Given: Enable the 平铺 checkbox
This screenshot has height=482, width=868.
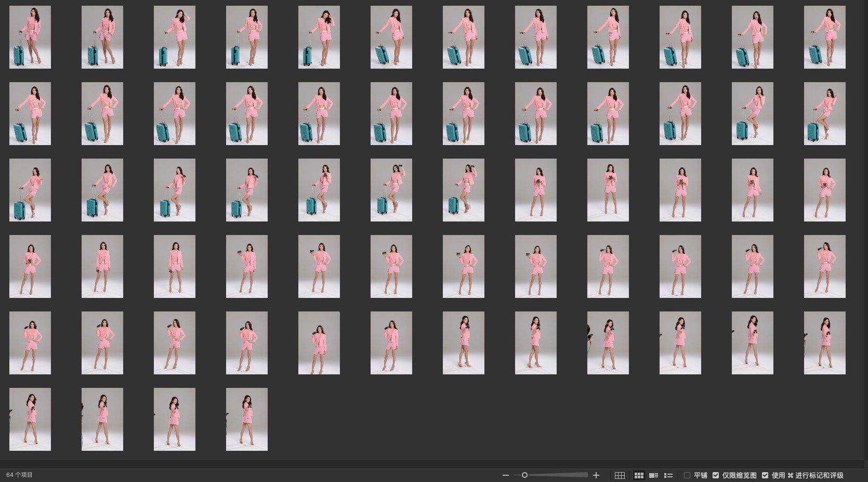Looking at the screenshot, I should (x=687, y=475).
